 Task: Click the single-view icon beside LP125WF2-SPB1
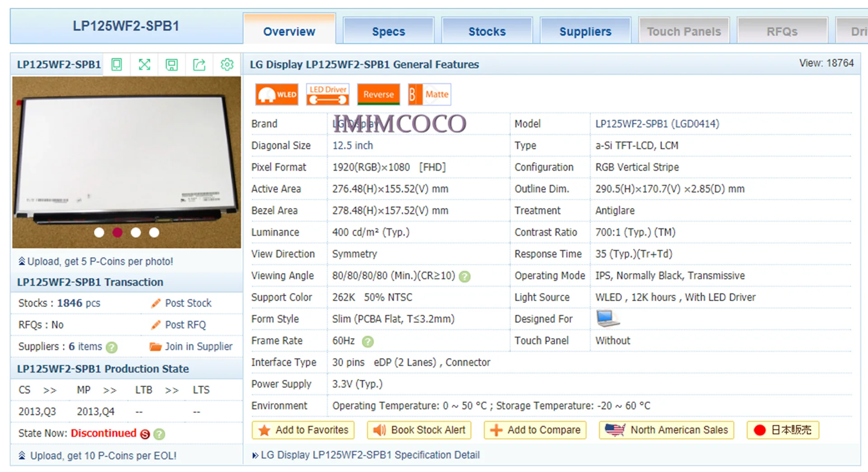point(117,65)
